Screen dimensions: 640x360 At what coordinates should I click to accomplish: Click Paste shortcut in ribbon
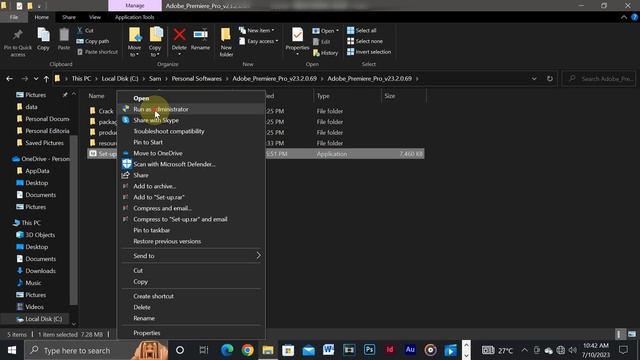(x=97, y=52)
